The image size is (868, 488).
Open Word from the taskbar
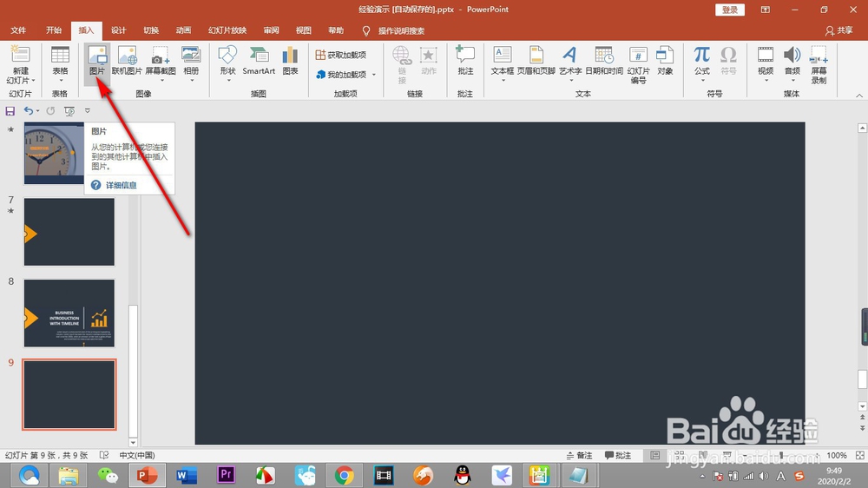[187, 475]
